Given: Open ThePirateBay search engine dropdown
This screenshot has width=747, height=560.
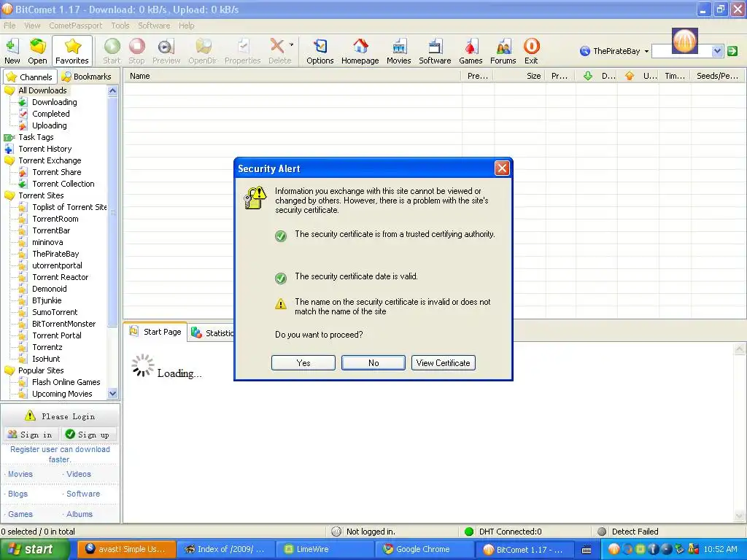Looking at the screenshot, I should pos(646,51).
